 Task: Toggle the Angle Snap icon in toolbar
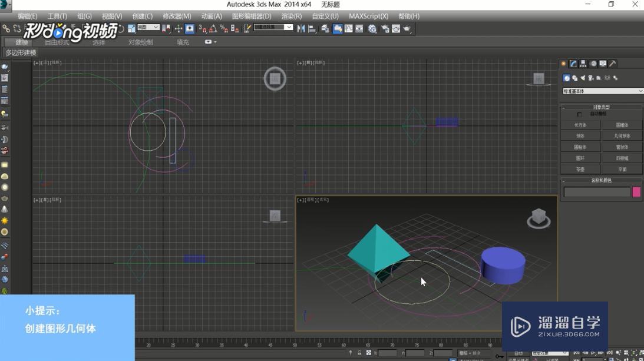coord(213,28)
